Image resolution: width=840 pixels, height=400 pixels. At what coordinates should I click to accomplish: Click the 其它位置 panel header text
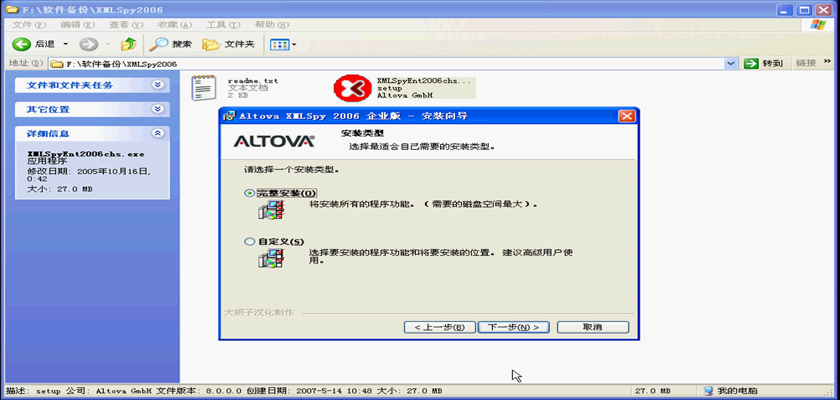(x=48, y=109)
